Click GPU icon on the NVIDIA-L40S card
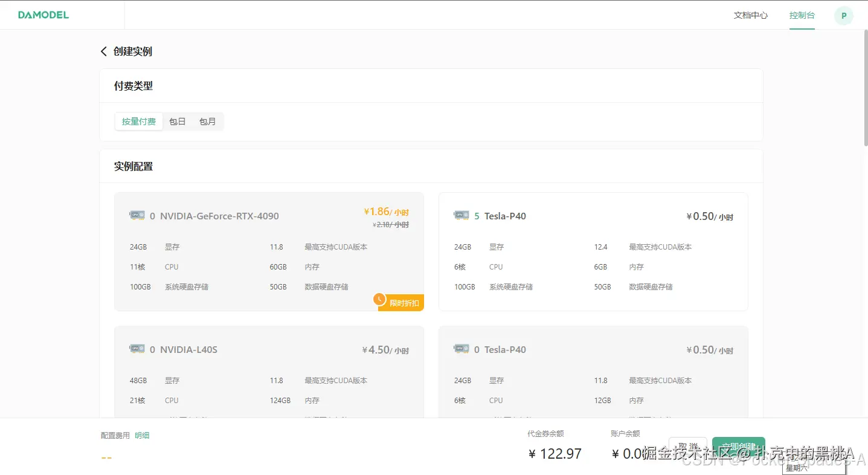868x475 pixels. pos(137,349)
